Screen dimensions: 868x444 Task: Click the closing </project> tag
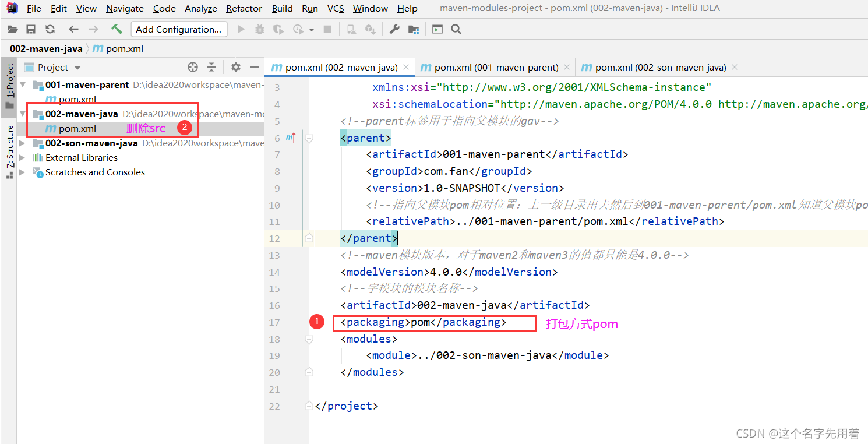click(x=347, y=406)
